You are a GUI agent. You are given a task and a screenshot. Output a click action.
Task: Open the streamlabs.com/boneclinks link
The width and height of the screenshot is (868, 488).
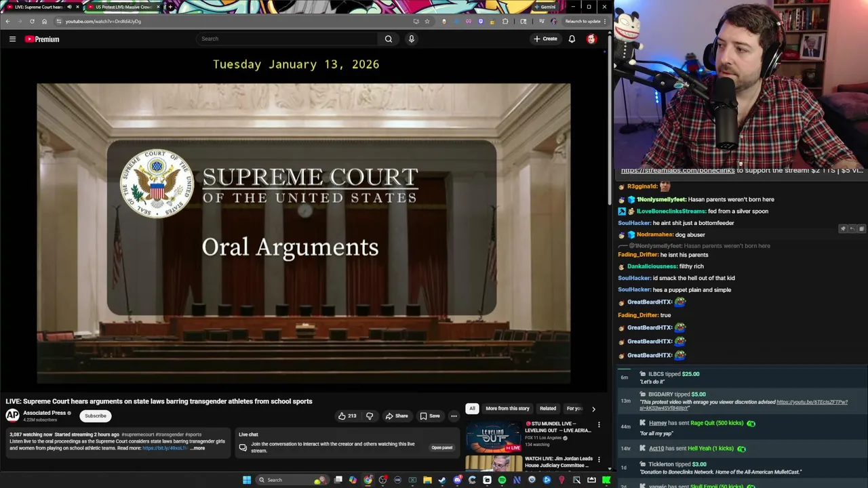[677, 171]
